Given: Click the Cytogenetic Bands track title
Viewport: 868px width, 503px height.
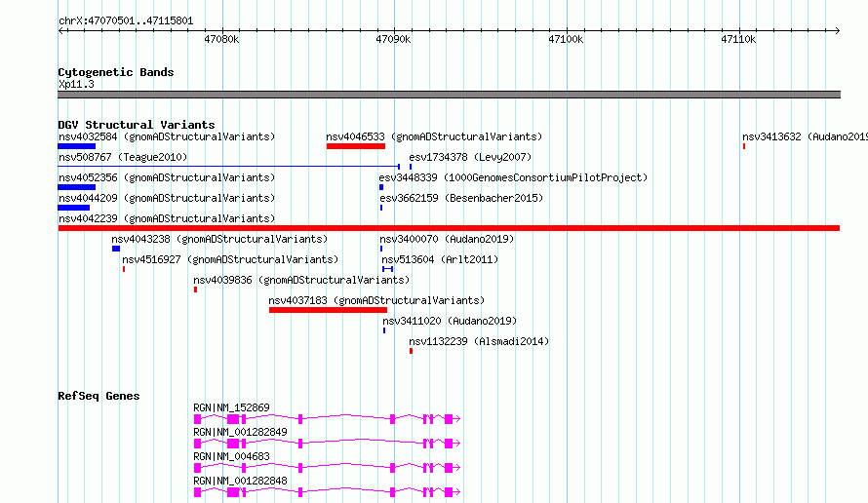Looking at the screenshot, I should tap(116, 72).
